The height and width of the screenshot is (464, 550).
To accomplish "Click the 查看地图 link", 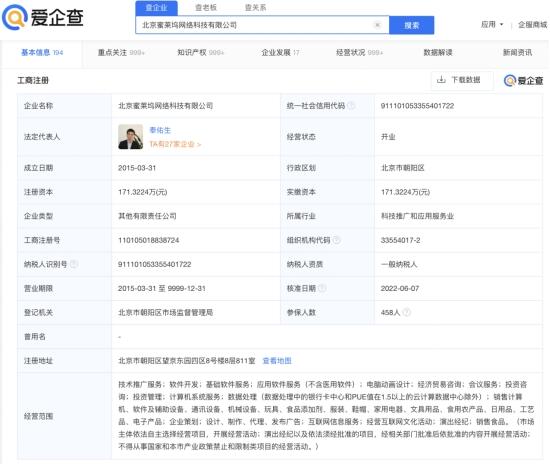I will click(277, 361).
